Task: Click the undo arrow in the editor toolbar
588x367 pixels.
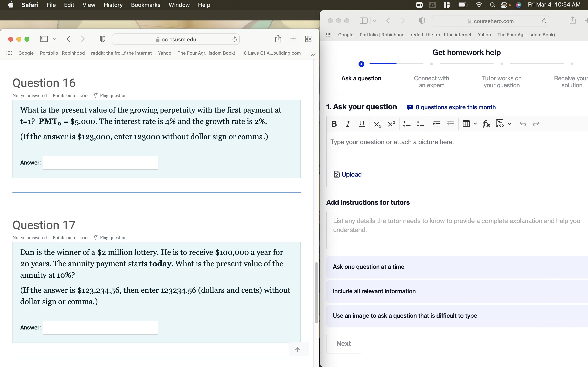Action: click(x=523, y=124)
